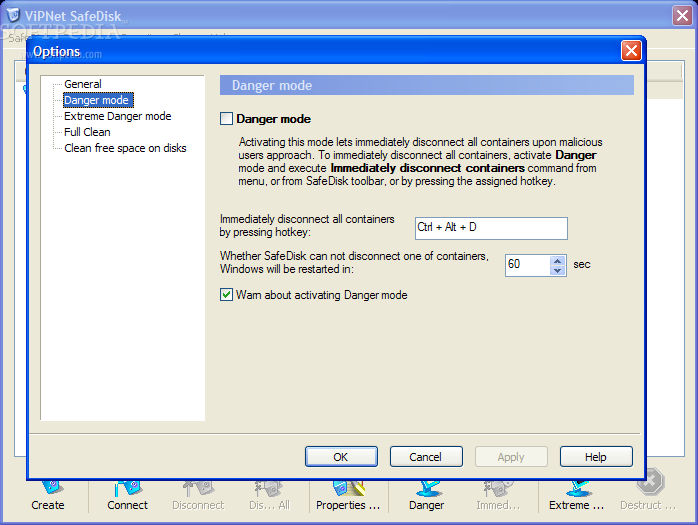The height and width of the screenshot is (525, 698).
Task: Click Create in SafeDisk toolbar
Action: 48,495
